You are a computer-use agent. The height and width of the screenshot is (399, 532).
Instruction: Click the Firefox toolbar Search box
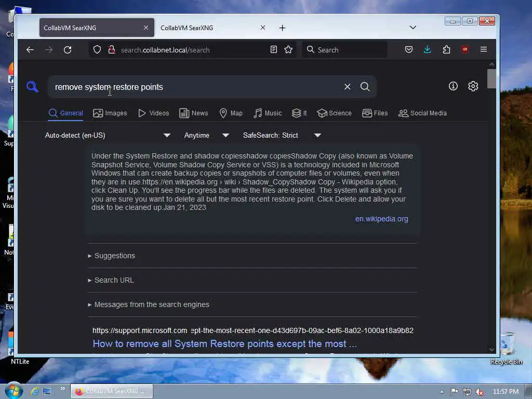345,50
